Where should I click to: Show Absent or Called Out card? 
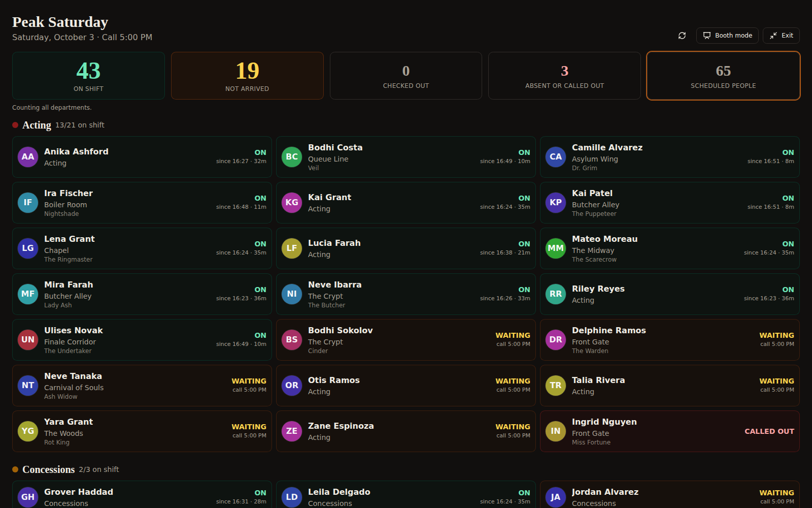[564, 76]
